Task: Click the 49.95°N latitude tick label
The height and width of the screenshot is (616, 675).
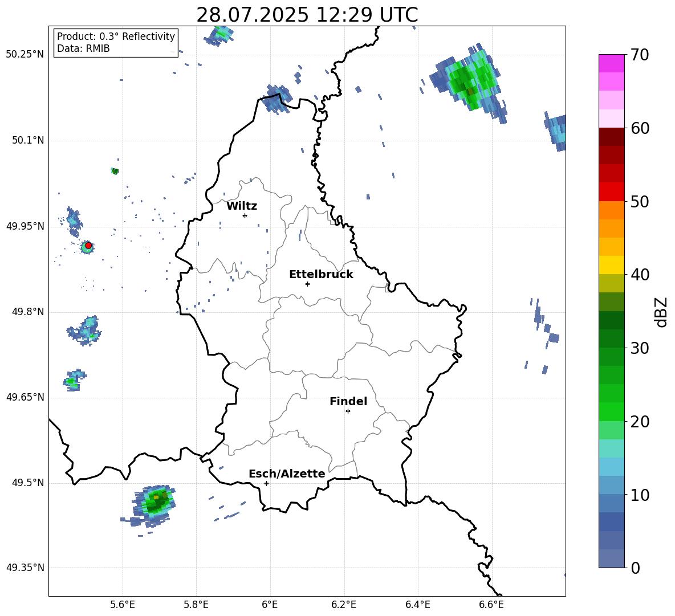Action: pyautogui.click(x=25, y=226)
